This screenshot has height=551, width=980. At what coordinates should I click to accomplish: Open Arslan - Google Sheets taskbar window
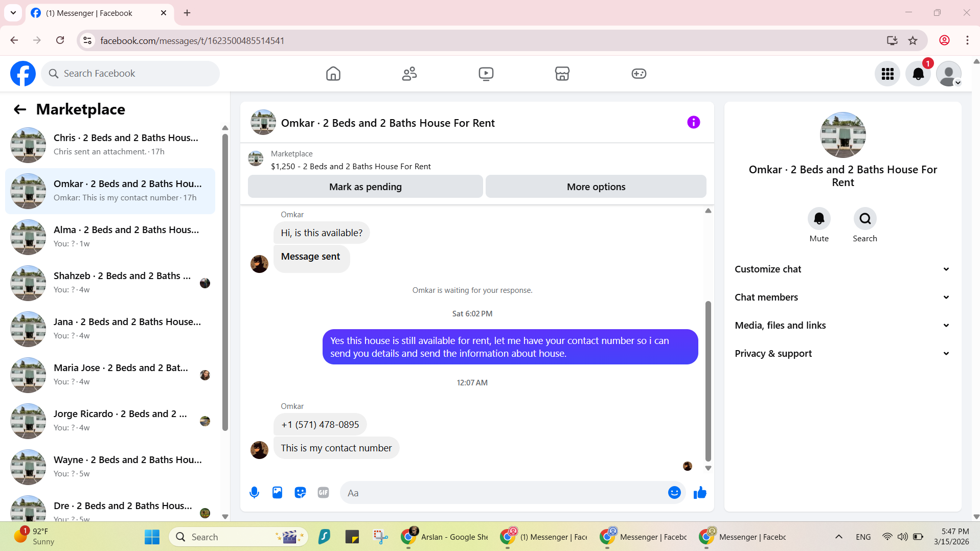[445, 537]
